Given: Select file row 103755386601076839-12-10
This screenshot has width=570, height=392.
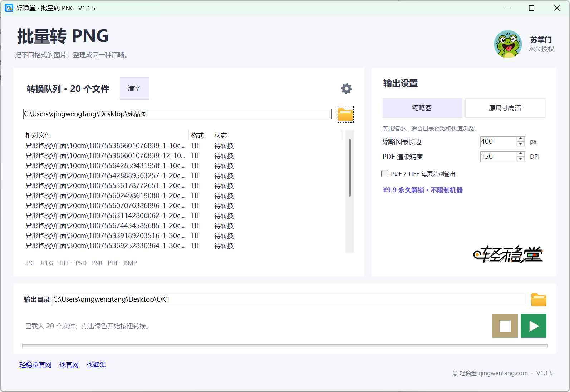Looking at the screenshot, I should 183,156.
